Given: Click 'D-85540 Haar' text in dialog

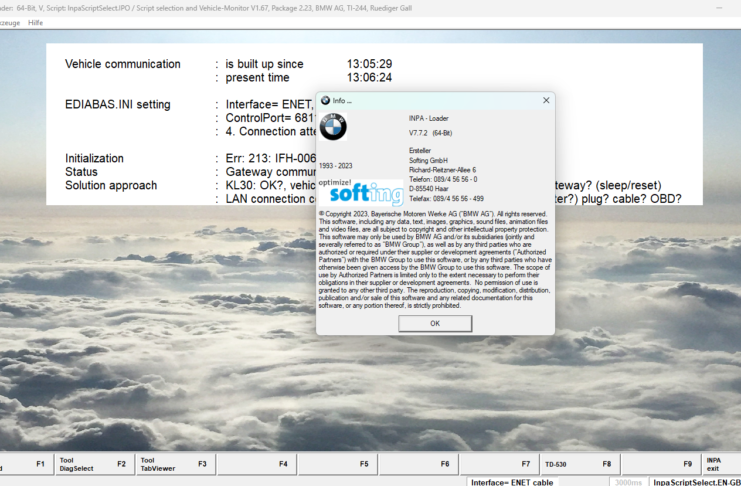Looking at the screenshot, I should tap(429, 189).
